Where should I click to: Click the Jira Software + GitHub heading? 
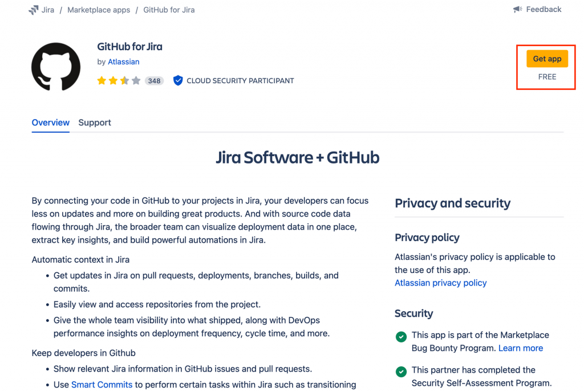pyautogui.click(x=297, y=157)
